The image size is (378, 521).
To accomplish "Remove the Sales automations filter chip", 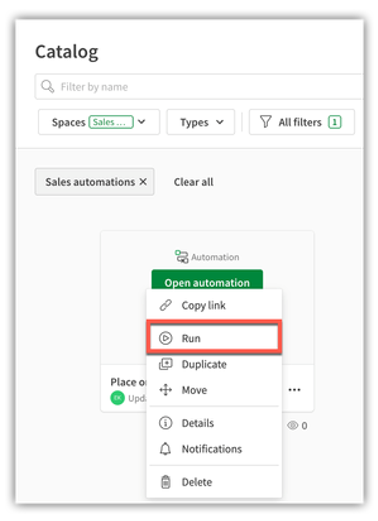I will (x=143, y=182).
